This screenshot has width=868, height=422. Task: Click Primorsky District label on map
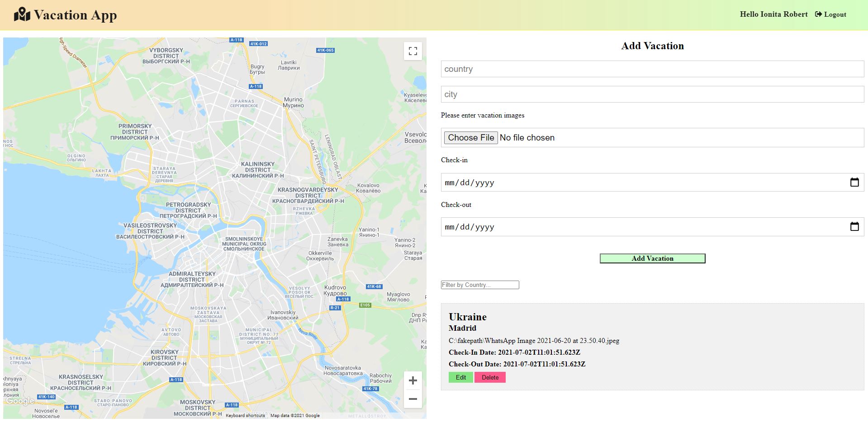click(x=135, y=132)
